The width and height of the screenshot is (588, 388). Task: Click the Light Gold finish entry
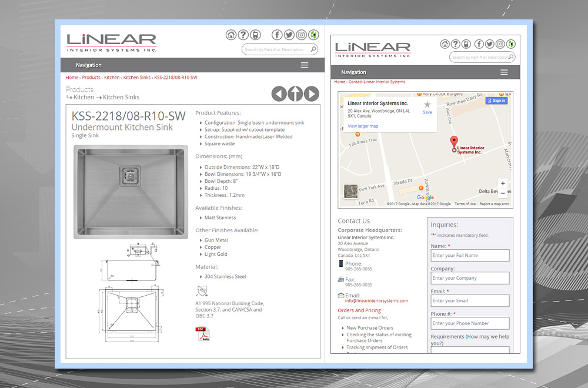click(216, 254)
